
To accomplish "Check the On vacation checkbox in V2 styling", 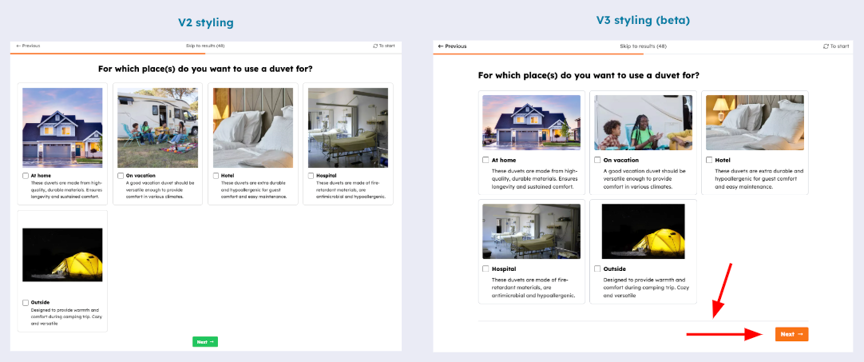I will point(121,176).
